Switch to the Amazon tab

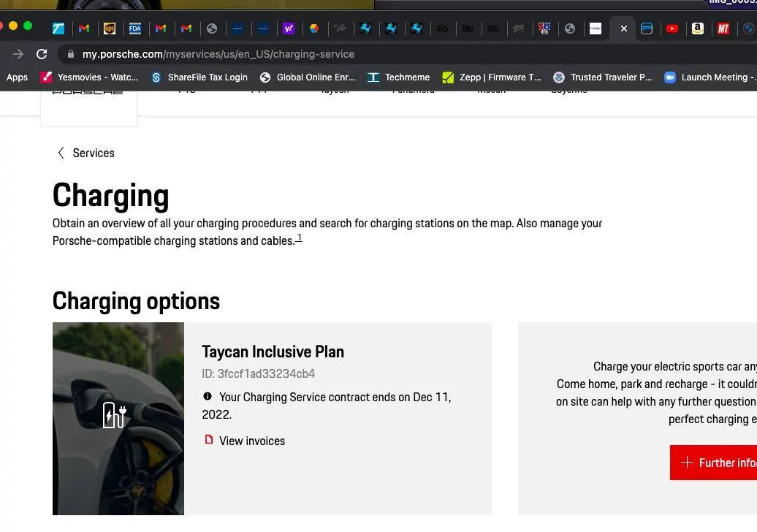(x=698, y=28)
